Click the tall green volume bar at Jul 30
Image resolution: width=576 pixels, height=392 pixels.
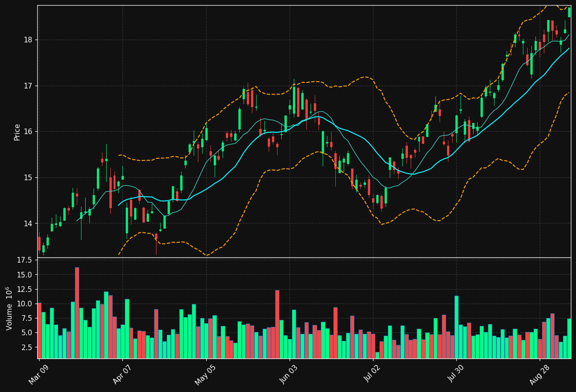(456, 327)
